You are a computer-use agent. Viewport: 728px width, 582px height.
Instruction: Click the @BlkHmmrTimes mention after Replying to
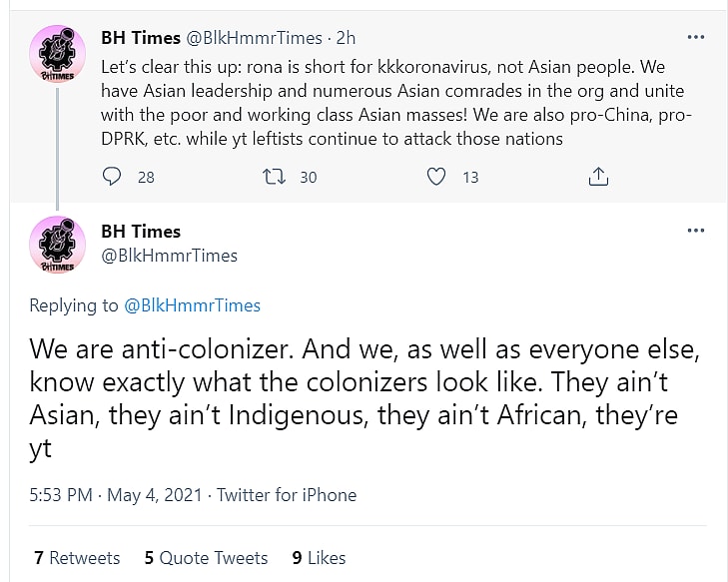pyautogui.click(x=192, y=305)
